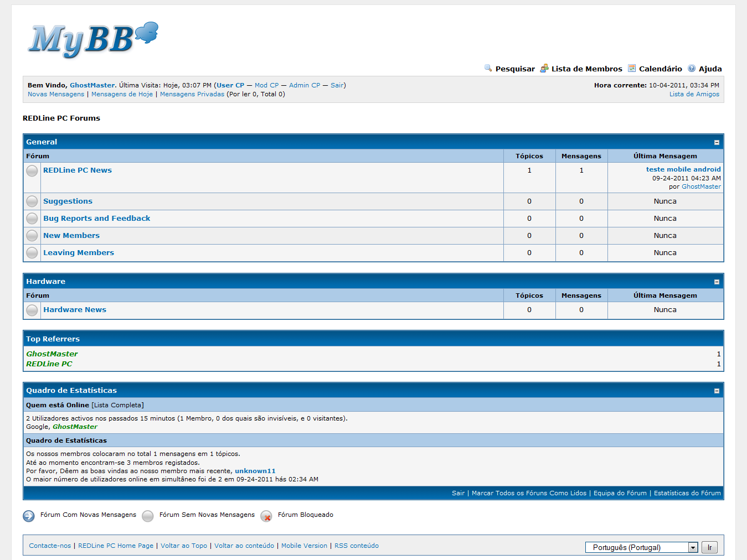
Task: Collapse the General category
Action: 717,142
